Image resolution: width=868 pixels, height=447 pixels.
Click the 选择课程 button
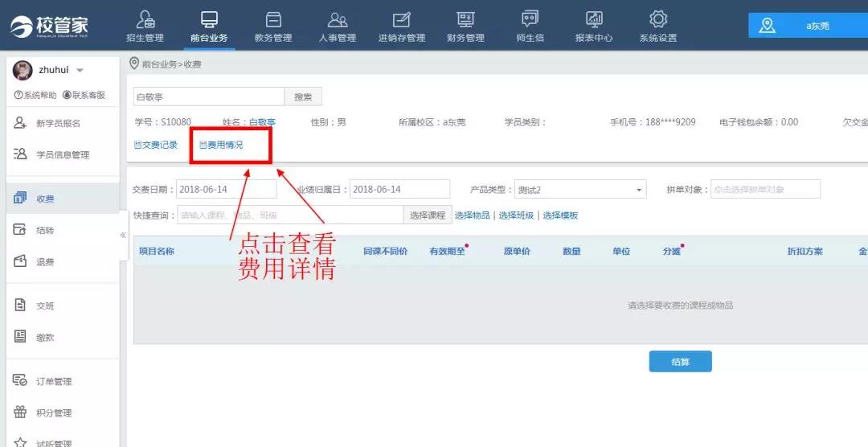[x=427, y=215]
